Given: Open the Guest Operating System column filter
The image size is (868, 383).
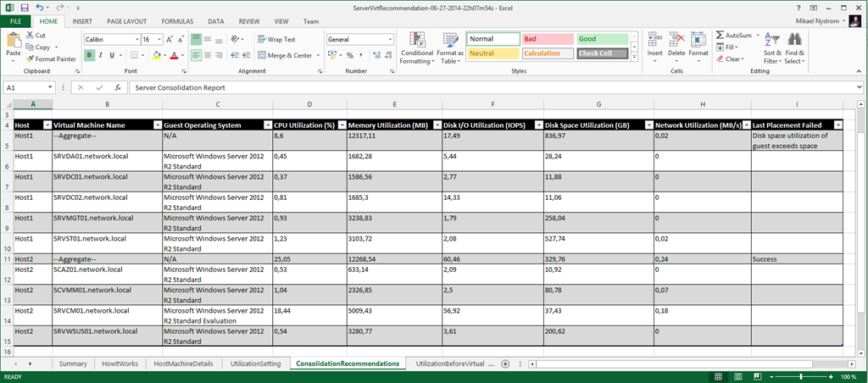Looking at the screenshot, I should [264, 125].
